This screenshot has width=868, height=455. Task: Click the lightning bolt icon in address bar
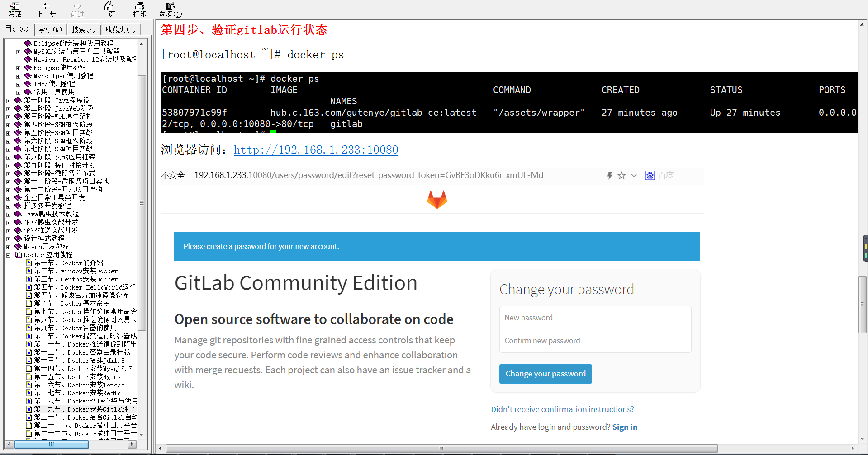pyautogui.click(x=609, y=175)
